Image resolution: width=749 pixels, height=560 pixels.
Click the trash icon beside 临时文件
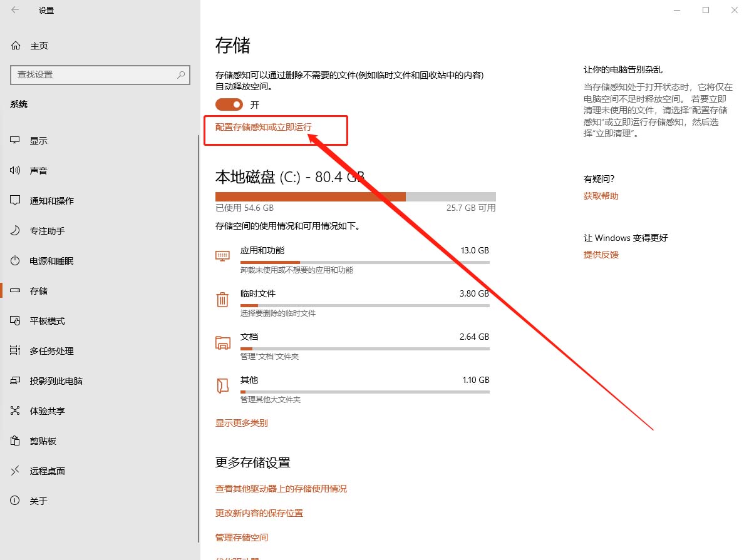(x=222, y=300)
